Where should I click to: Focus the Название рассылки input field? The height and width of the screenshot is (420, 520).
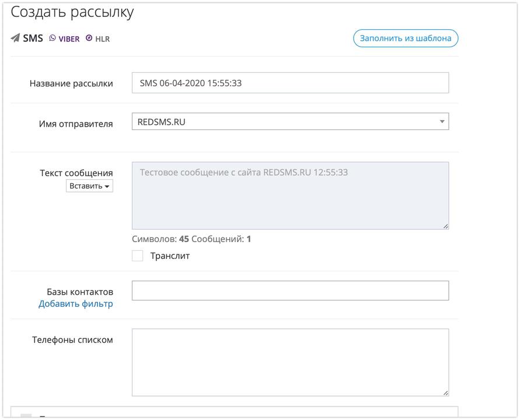(290, 83)
